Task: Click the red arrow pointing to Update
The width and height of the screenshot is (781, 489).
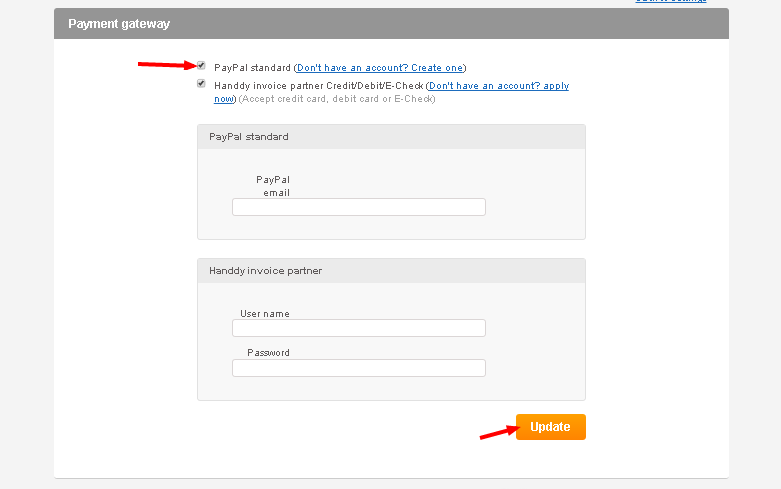Action: 499,432
